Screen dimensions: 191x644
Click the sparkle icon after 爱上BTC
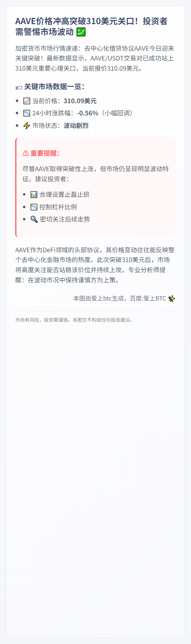pos(172,298)
